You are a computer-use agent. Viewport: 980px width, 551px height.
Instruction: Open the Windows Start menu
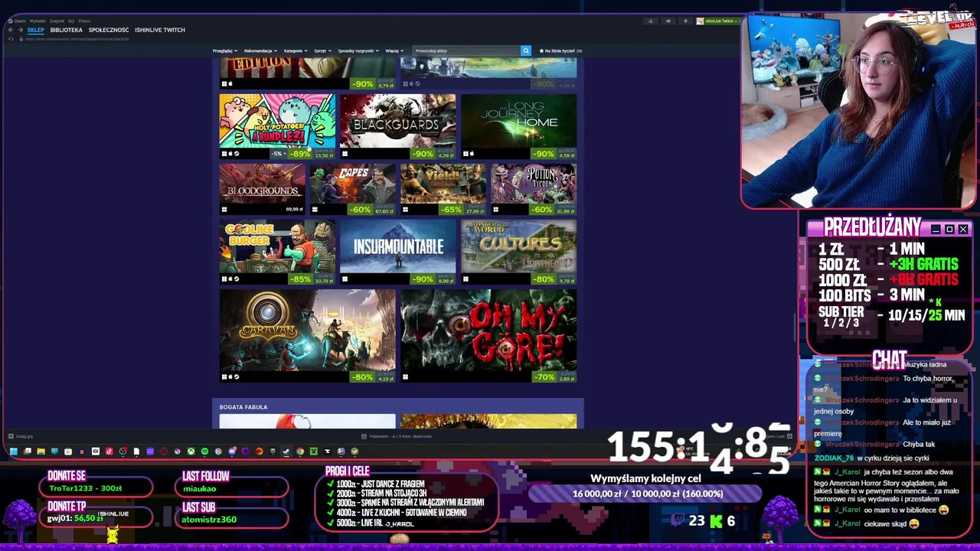14,452
